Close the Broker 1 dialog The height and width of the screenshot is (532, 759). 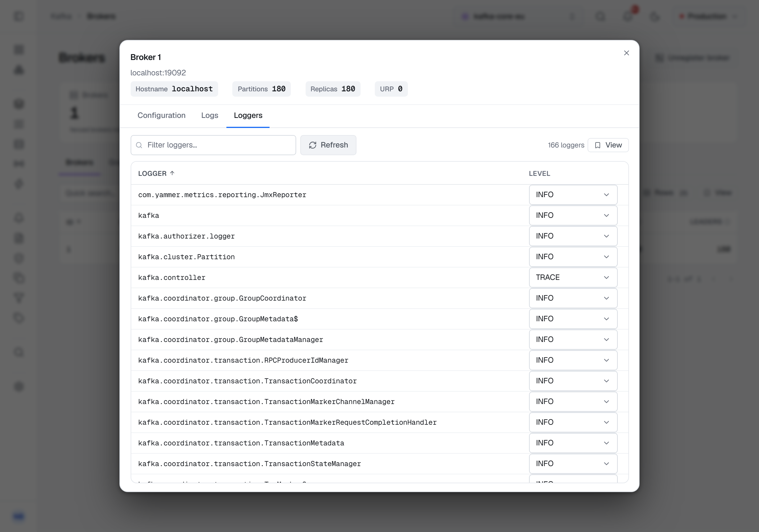626,53
